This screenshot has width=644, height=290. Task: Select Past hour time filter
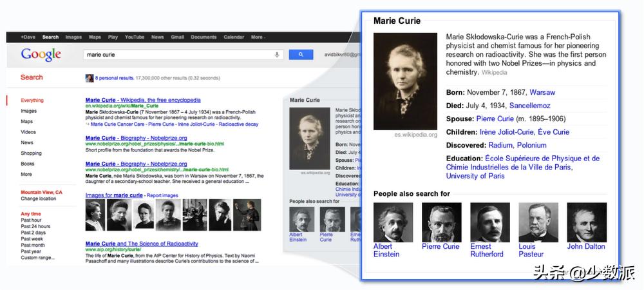[31, 220]
